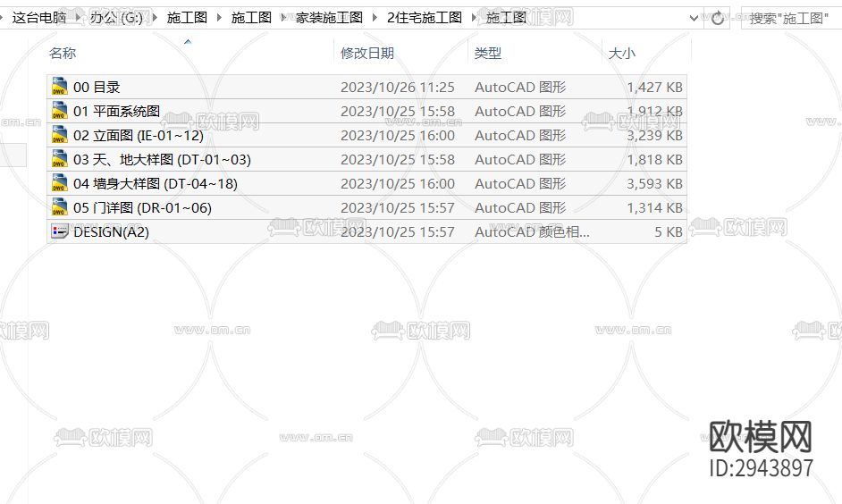Click the size value 1,314 KB

click(654, 207)
